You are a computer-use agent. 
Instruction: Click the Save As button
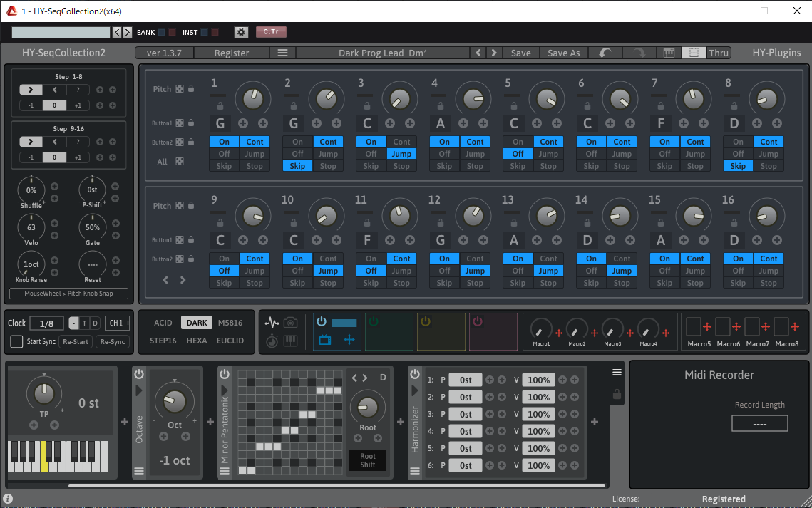click(563, 53)
